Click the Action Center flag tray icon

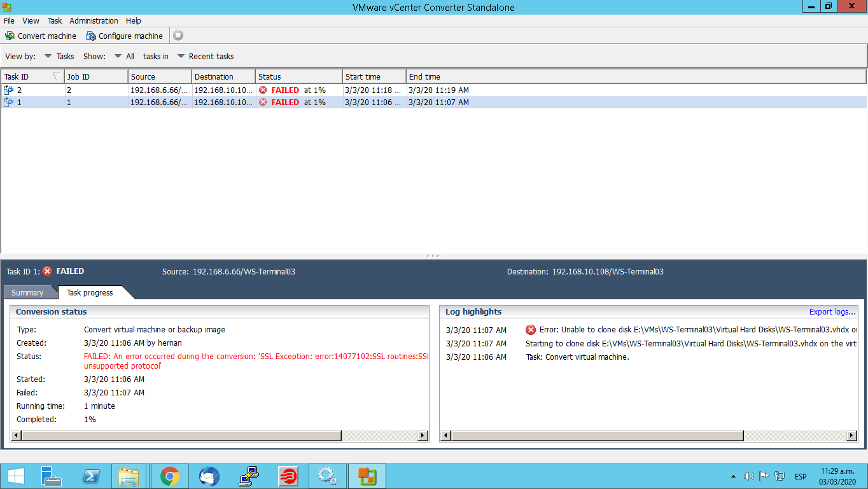click(x=764, y=476)
